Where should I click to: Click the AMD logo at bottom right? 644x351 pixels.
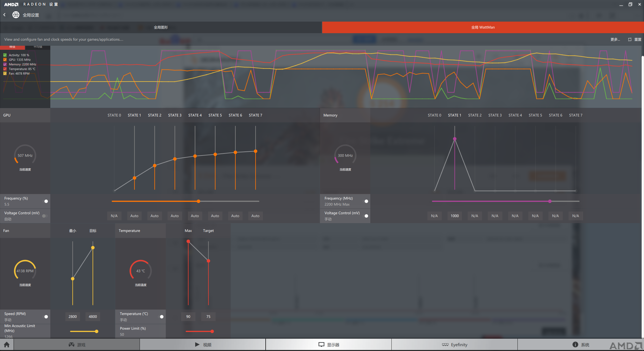pos(626,346)
